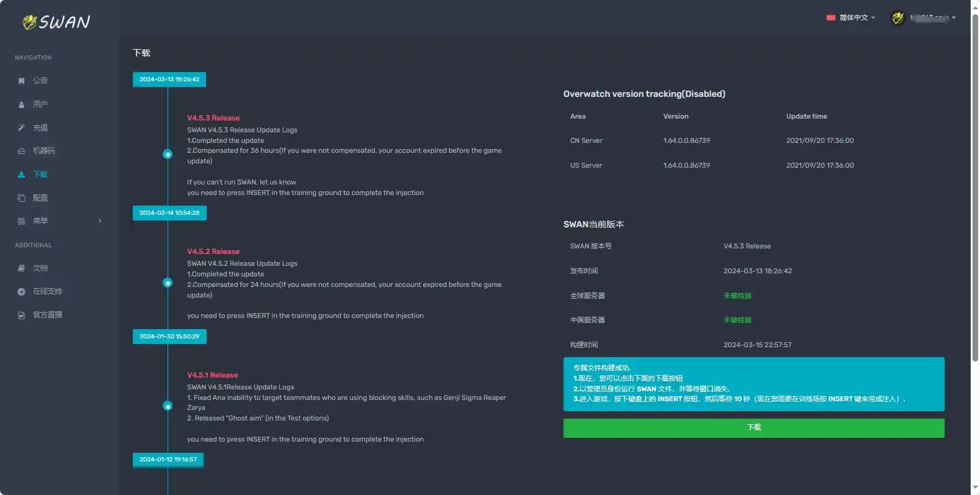Image resolution: width=980 pixels, height=495 pixels.
Task: Click the bookmark icon beside 公告
Action: (x=21, y=81)
